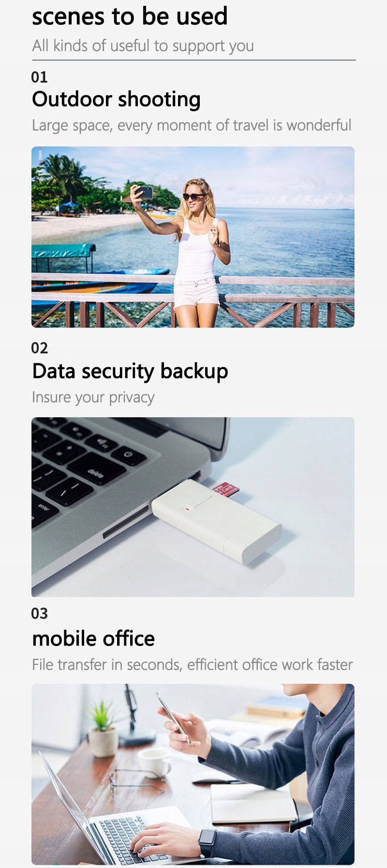Click the 'mobile office' heading
Image resolution: width=387 pixels, height=868 pixels.
point(93,639)
